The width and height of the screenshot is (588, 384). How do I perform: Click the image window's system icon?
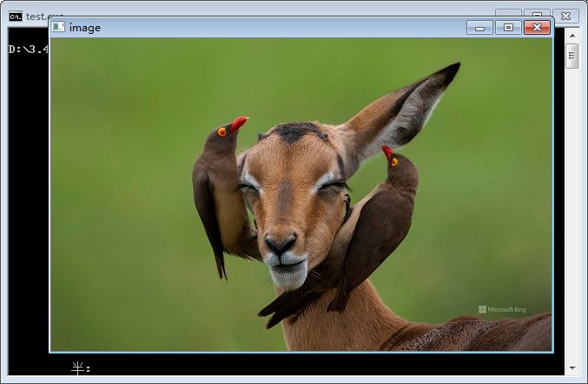(58, 27)
